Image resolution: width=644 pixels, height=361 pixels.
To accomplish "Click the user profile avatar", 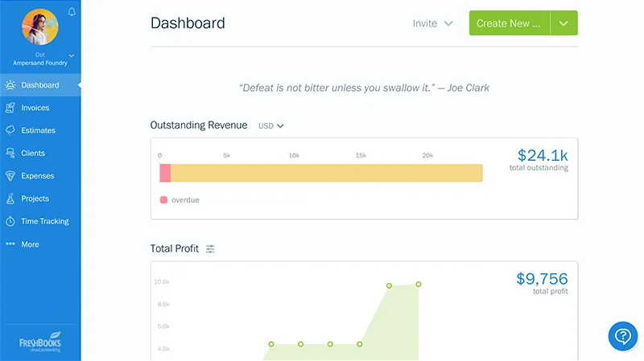I will tap(40, 27).
